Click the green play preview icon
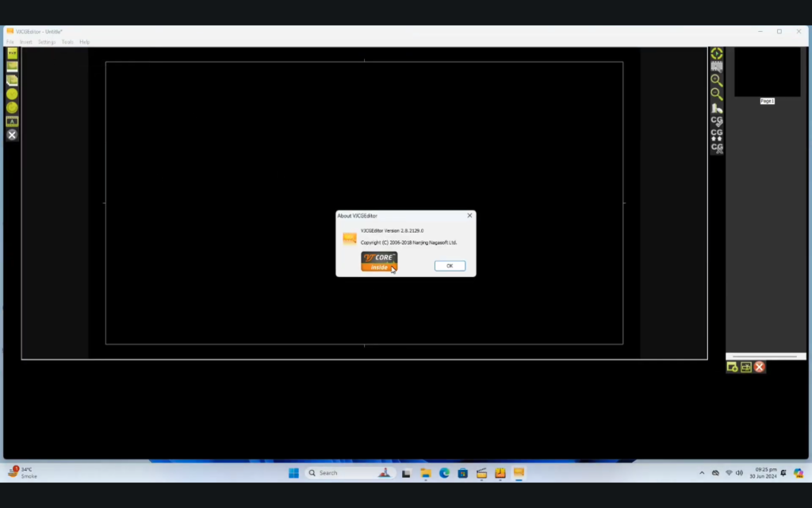The width and height of the screenshot is (812, 508). click(x=717, y=53)
